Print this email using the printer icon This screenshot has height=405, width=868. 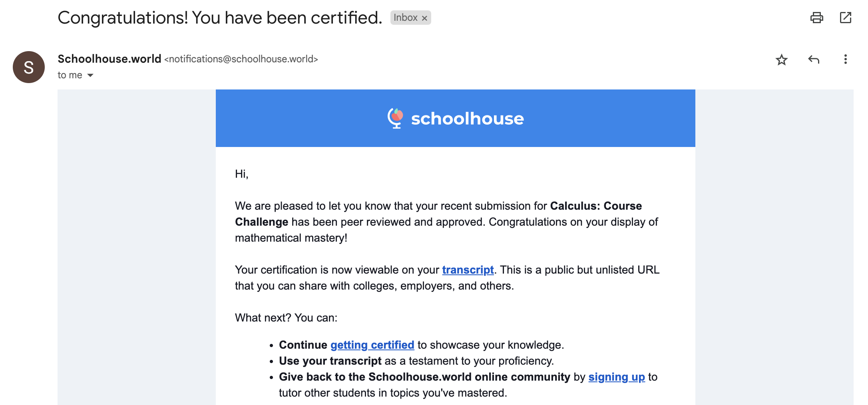coord(816,18)
